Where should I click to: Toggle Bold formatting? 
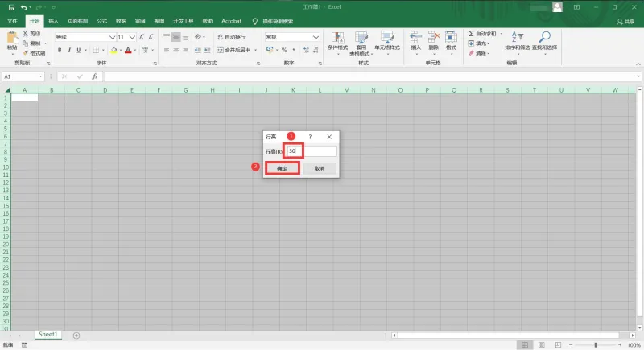coord(60,50)
